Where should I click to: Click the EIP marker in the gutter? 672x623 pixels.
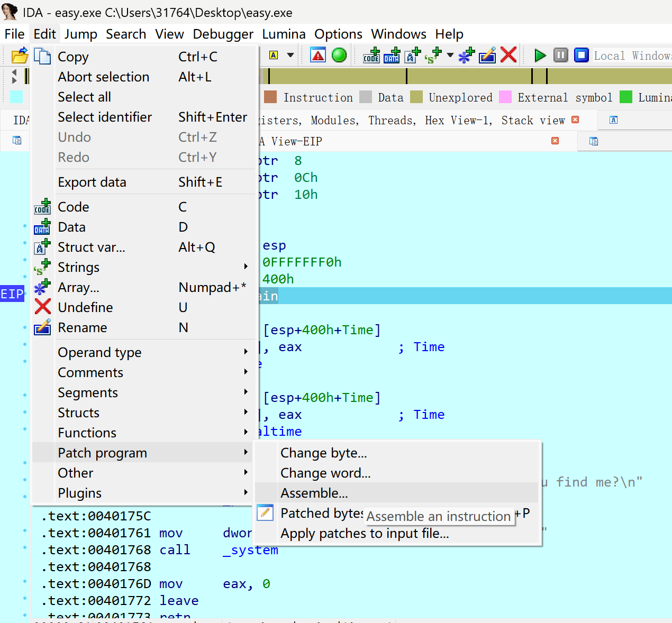coord(12,294)
